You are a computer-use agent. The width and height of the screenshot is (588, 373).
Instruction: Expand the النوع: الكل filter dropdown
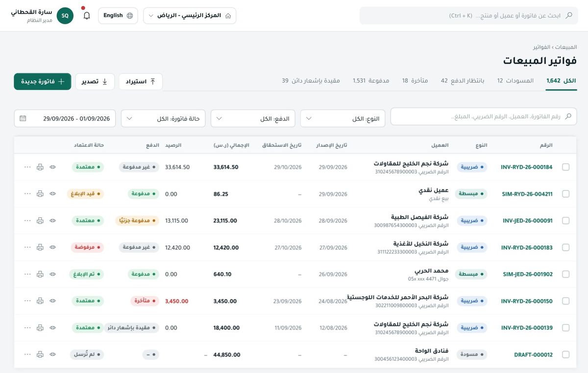(343, 118)
